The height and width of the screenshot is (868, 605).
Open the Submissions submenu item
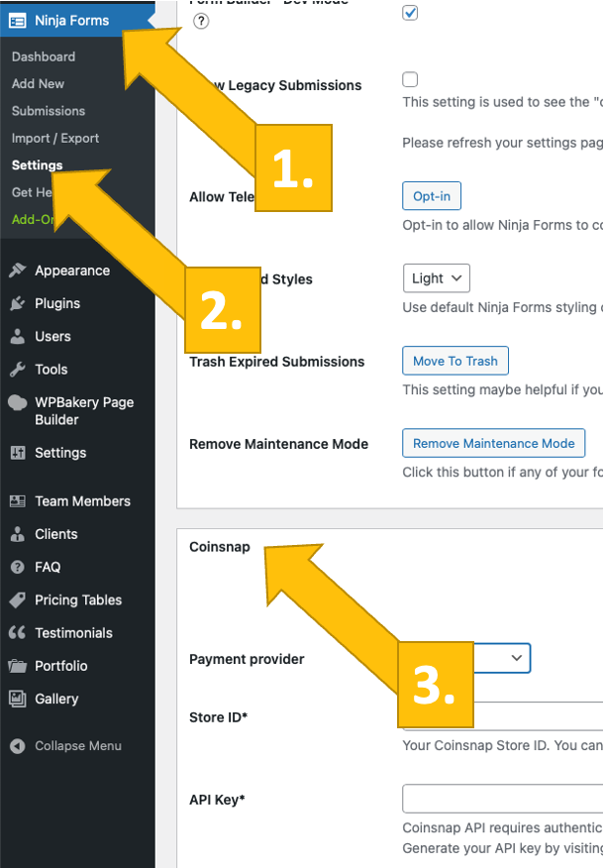[49, 111]
